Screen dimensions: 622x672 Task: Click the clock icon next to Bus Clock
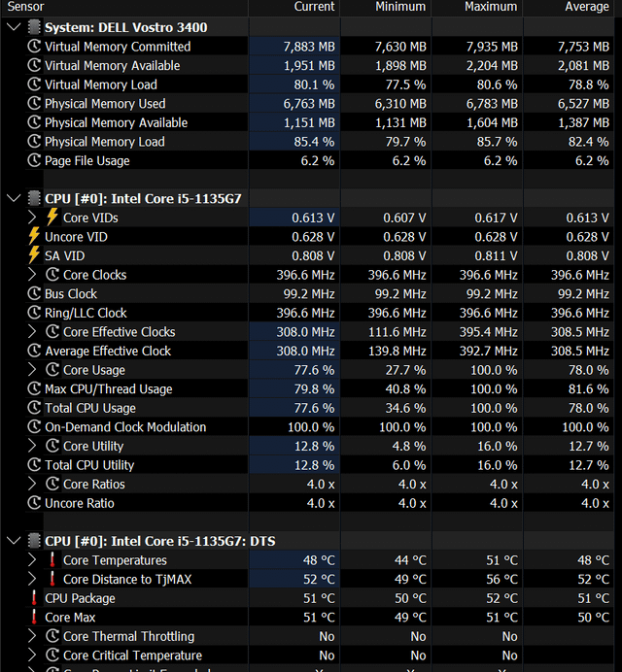34,293
